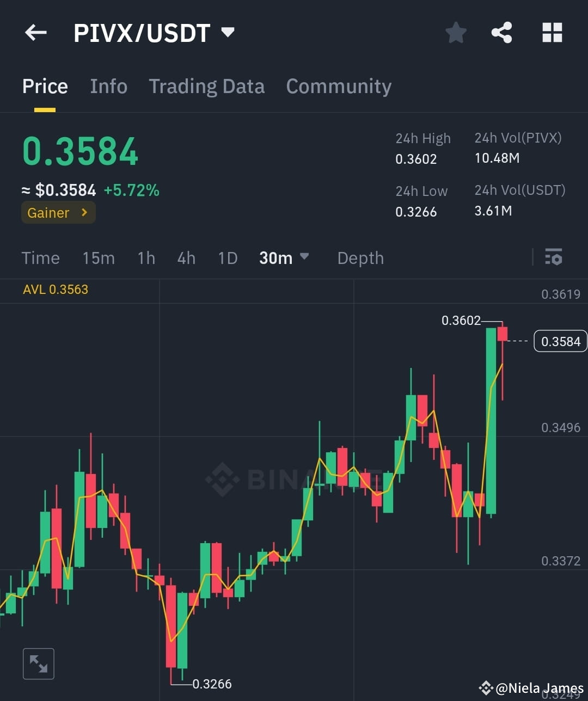Viewport: 588px width, 701px height.
Task: Tap the Gainer label button
Action: (x=58, y=212)
